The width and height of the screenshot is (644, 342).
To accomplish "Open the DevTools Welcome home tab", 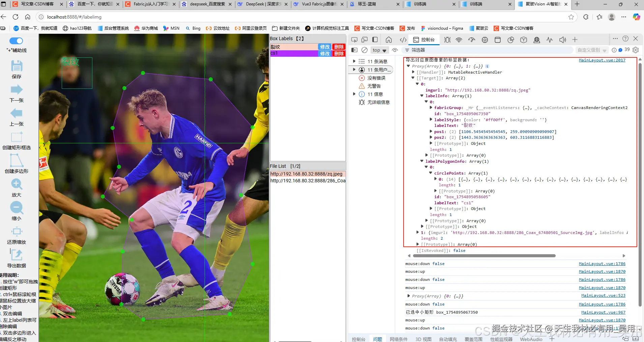I will tap(389, 40).
